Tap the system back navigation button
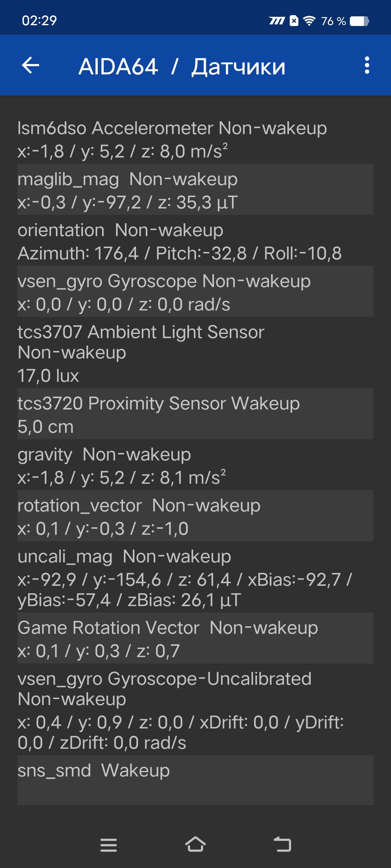The image size is (391, 868). point(282,844)
